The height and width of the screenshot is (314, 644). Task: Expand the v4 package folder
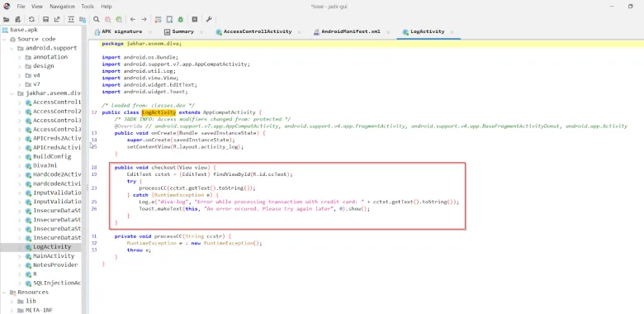click(x=19, y=75)
